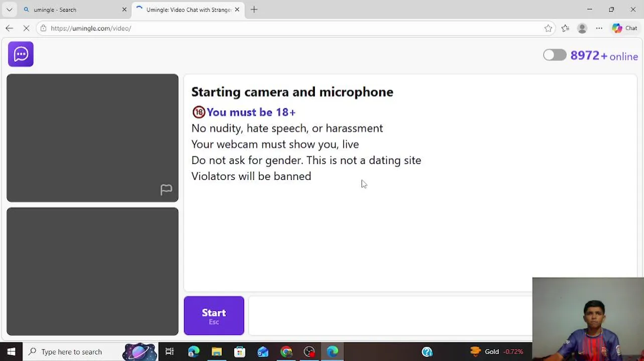The image size is (644, 361).
Task: Click the flag report icon on stranger video
Action: pos(166,190)
